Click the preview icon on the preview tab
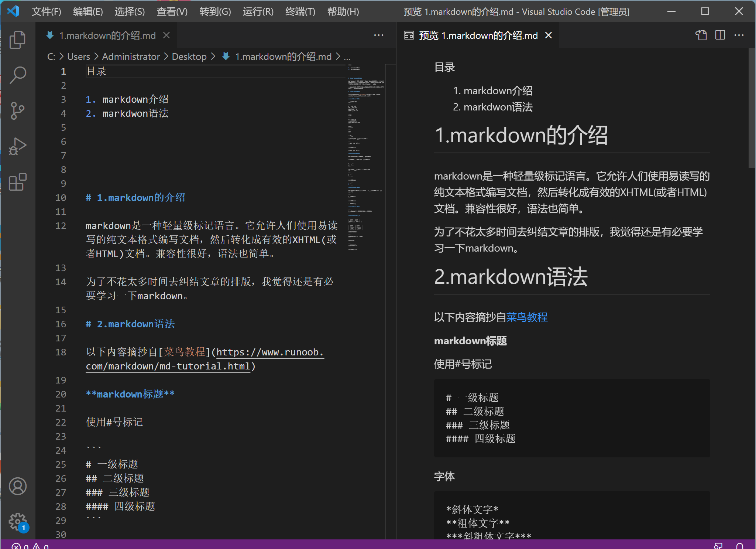756x549 pixels. [x=409, y=35]
